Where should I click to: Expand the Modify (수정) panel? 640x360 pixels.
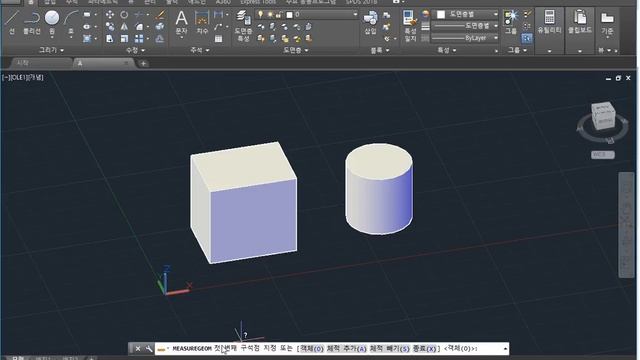point(136,50)
